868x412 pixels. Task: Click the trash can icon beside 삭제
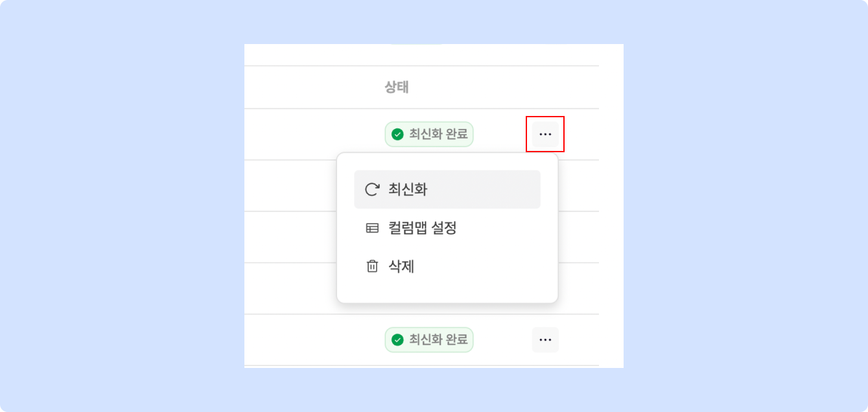coord(372,266)
